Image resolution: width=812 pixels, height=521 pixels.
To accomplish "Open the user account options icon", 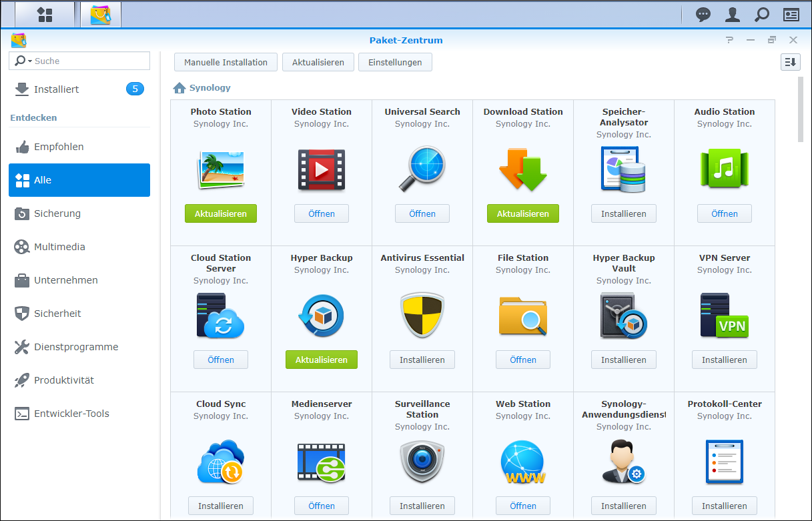I will pyautogui.click(x=733, y=15).
